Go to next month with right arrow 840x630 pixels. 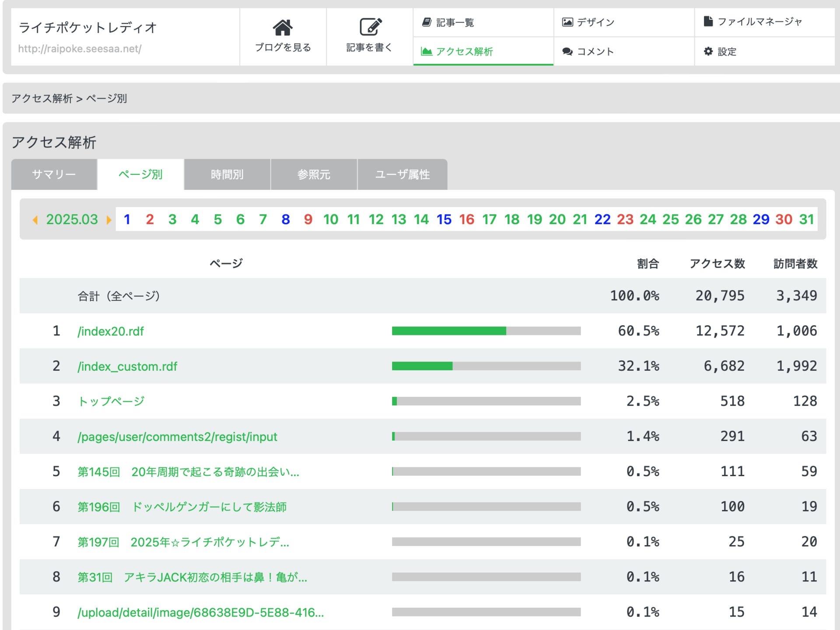tap(109, 219)
